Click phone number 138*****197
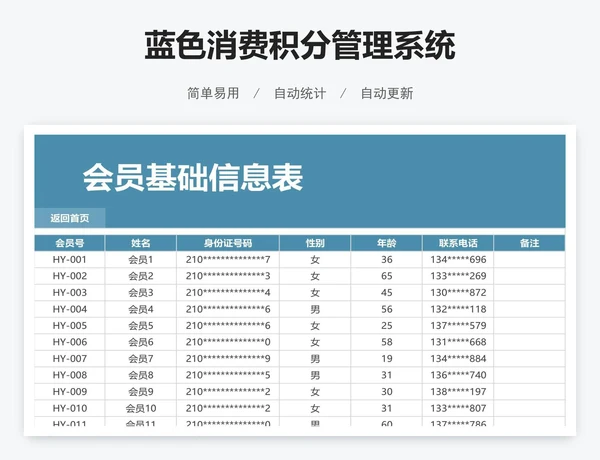Screen dimensions: 600x460 [x=458, y=391]
